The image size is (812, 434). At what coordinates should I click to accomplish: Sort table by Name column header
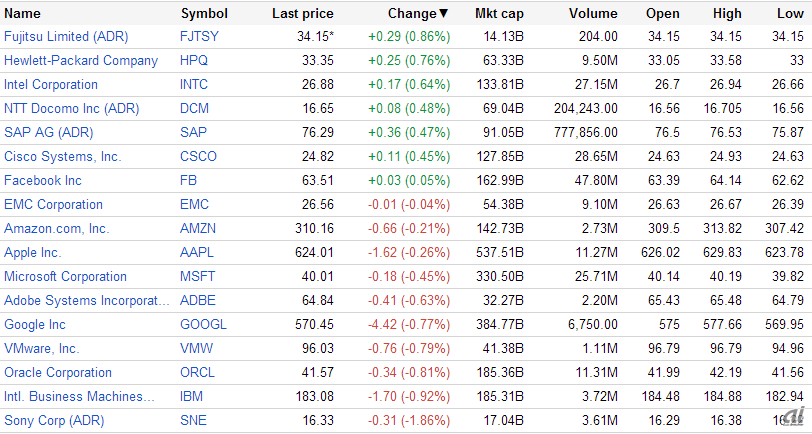point(23,14)
